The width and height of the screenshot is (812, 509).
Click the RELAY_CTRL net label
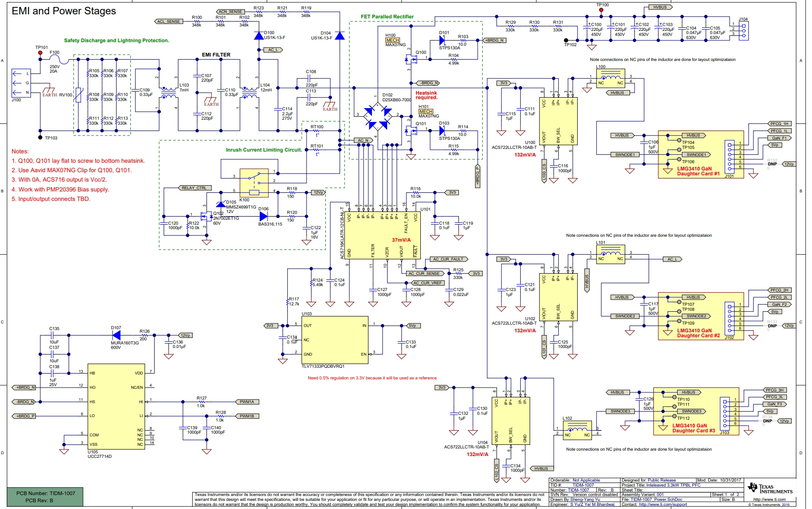195,188
